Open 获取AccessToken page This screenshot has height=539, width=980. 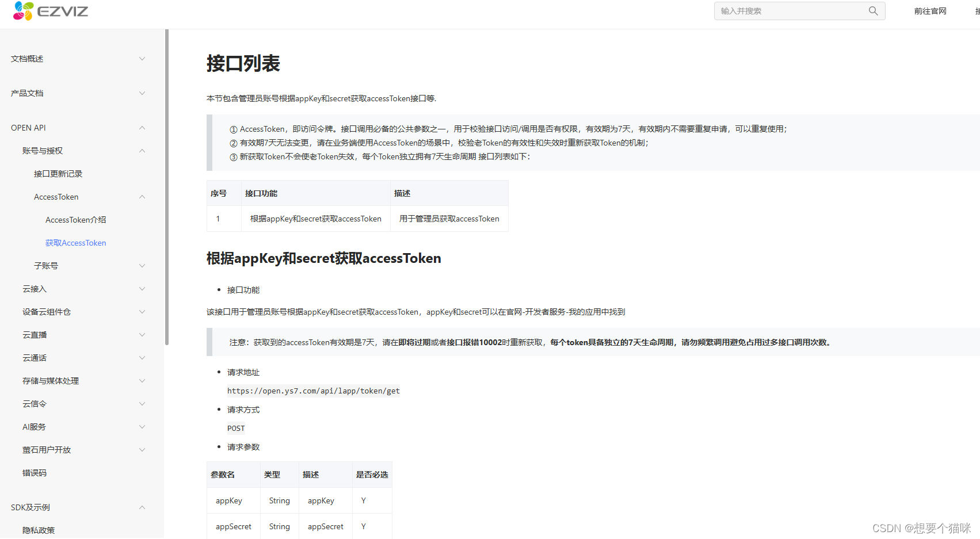pos(76,243)
